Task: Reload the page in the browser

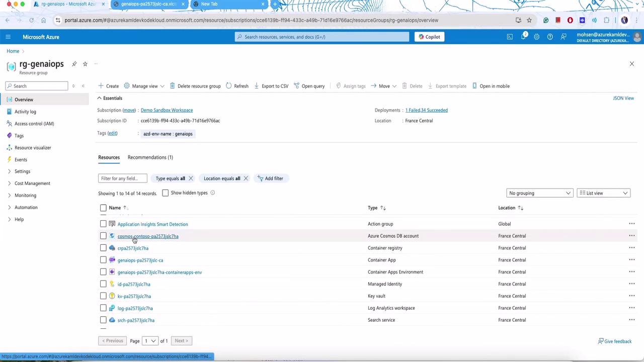Action: pyautogui.click(x=31, y=20)
